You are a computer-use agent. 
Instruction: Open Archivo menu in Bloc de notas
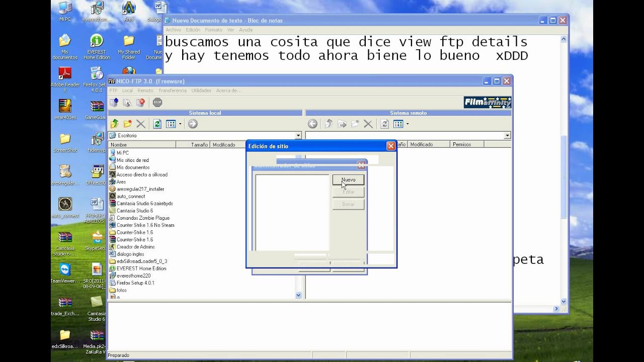click(x=173, y=30)
